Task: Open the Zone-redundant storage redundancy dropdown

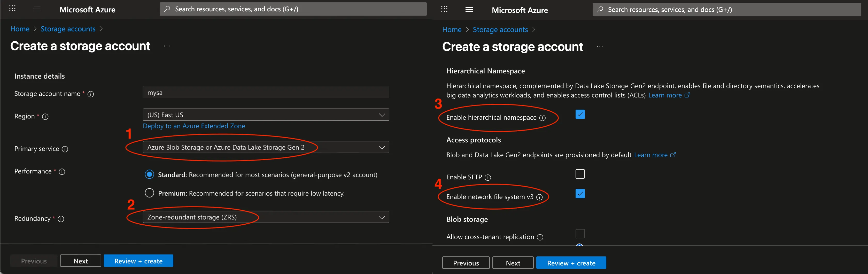Action: tap(266, 217)
